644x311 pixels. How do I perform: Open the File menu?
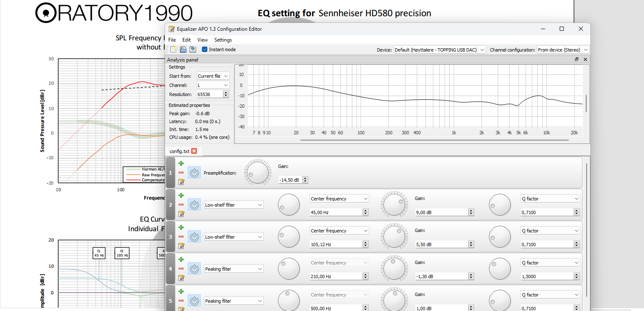coord(172,40)
